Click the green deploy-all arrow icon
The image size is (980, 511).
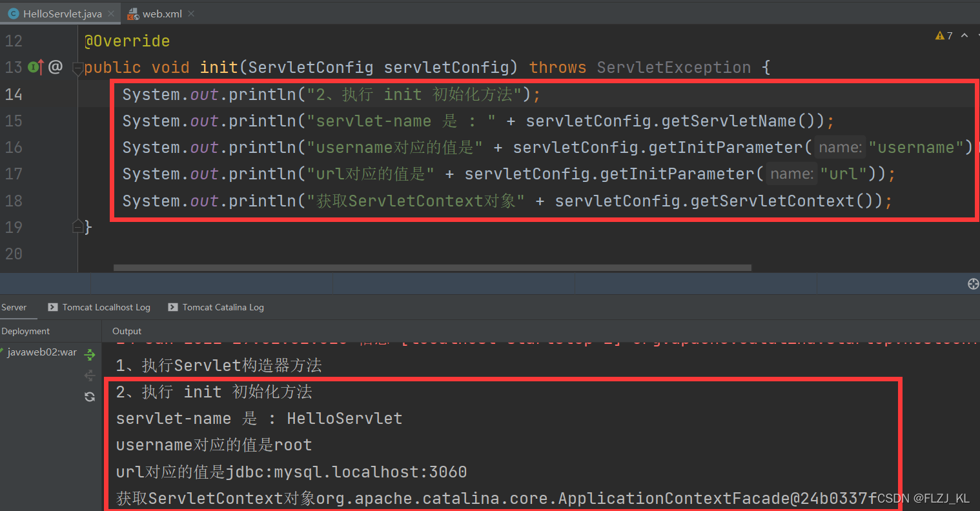(90, 354)
